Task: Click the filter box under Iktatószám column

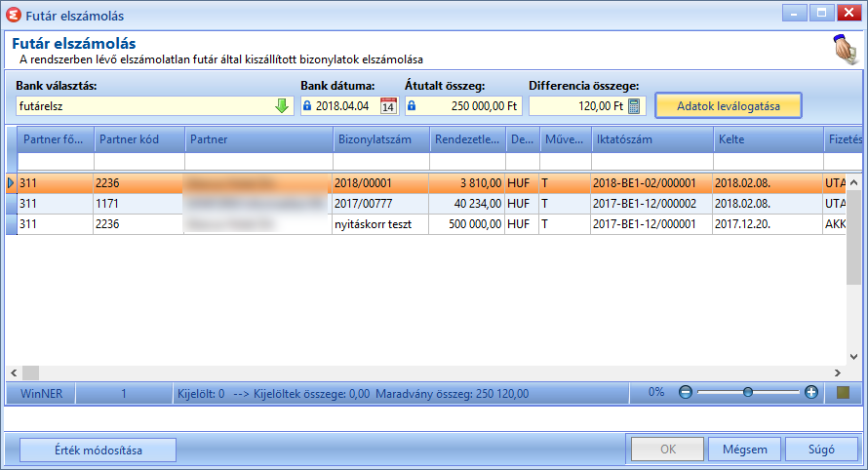Action: coord(652,162)
